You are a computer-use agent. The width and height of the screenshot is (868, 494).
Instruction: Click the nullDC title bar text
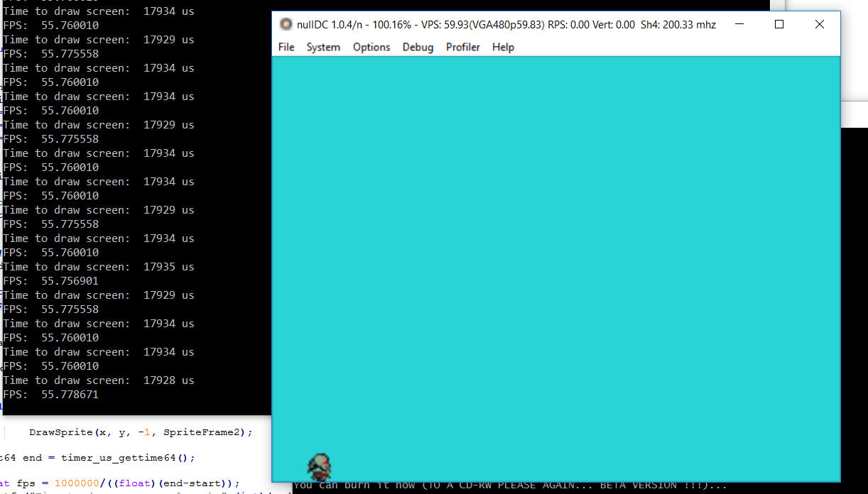point(506,25)
